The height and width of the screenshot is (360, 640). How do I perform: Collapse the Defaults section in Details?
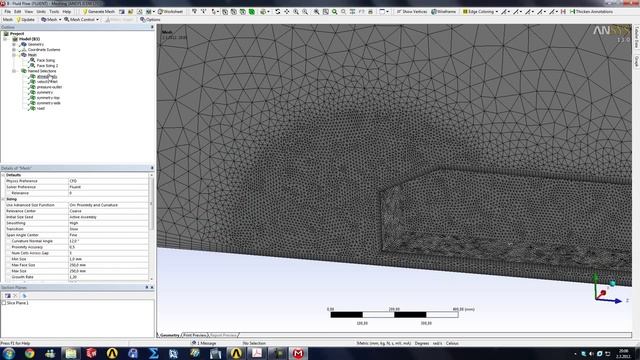(x=3, y=175)
